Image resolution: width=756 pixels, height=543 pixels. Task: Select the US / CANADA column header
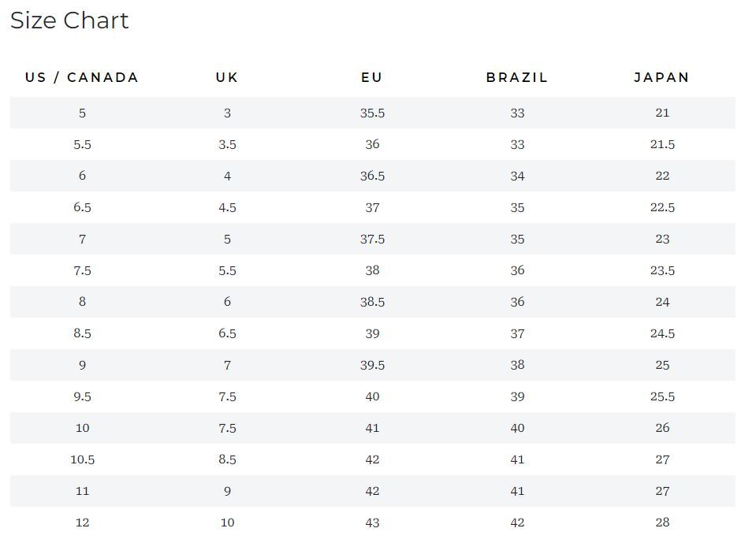tap(82, 77)
